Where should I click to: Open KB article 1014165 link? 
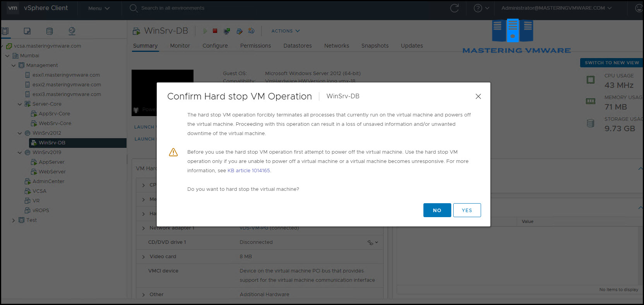click(x=248, y=171)
